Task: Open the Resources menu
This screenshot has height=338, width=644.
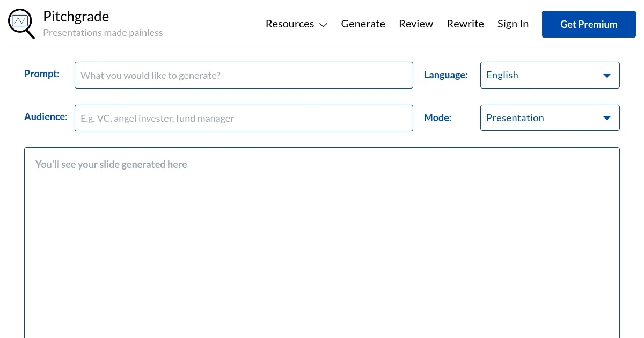Action: [290, 24]
